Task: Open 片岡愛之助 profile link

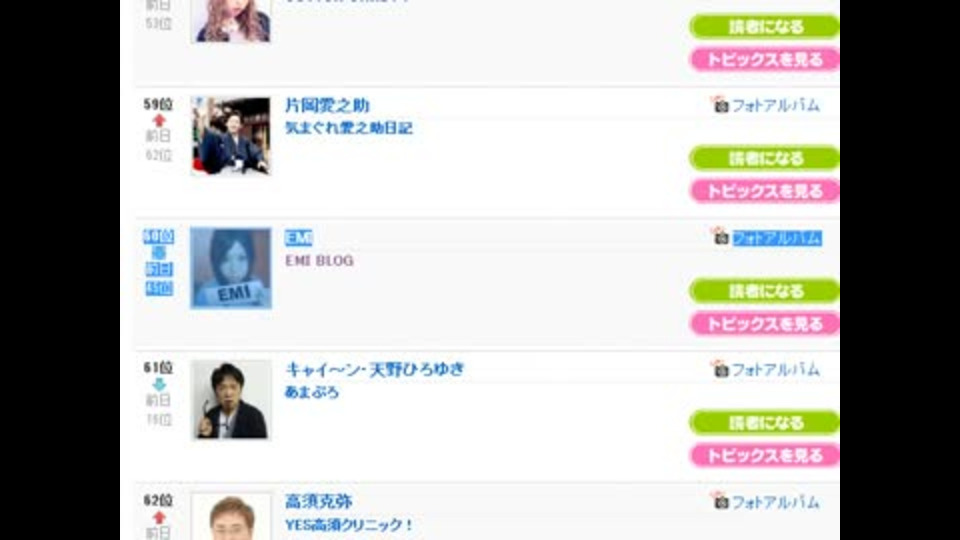Action: (328, 105)
